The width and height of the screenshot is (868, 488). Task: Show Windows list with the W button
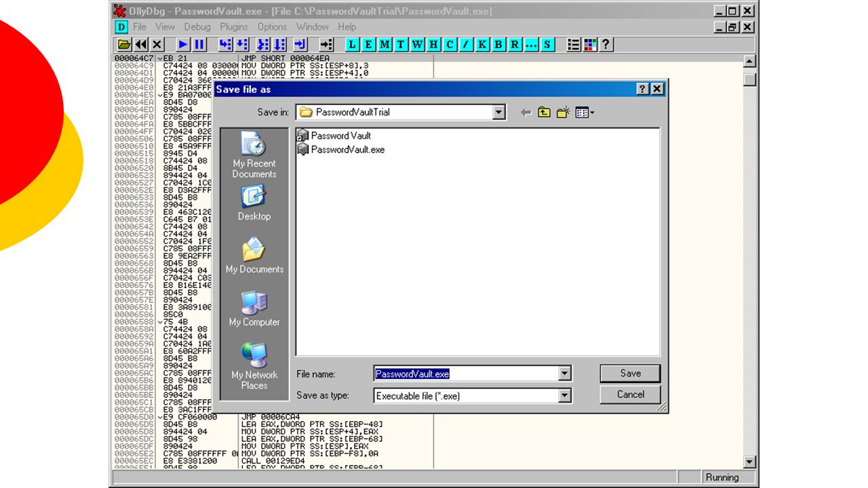[417, 45]
